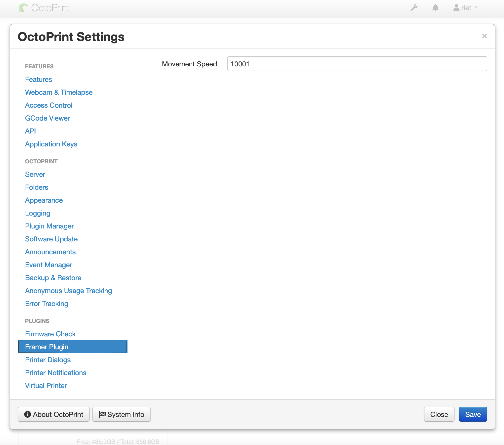Open Backup & Restore section
Screen dimensions: 504x445
(x=53, y=278)
